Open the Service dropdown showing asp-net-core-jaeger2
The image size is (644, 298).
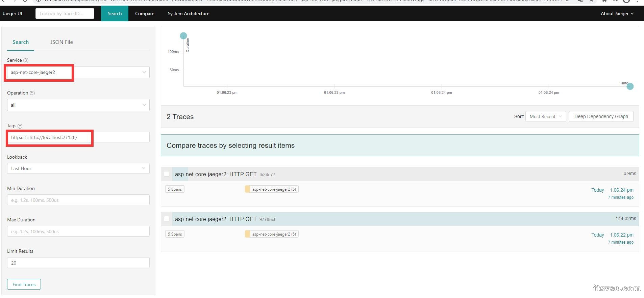78,72
